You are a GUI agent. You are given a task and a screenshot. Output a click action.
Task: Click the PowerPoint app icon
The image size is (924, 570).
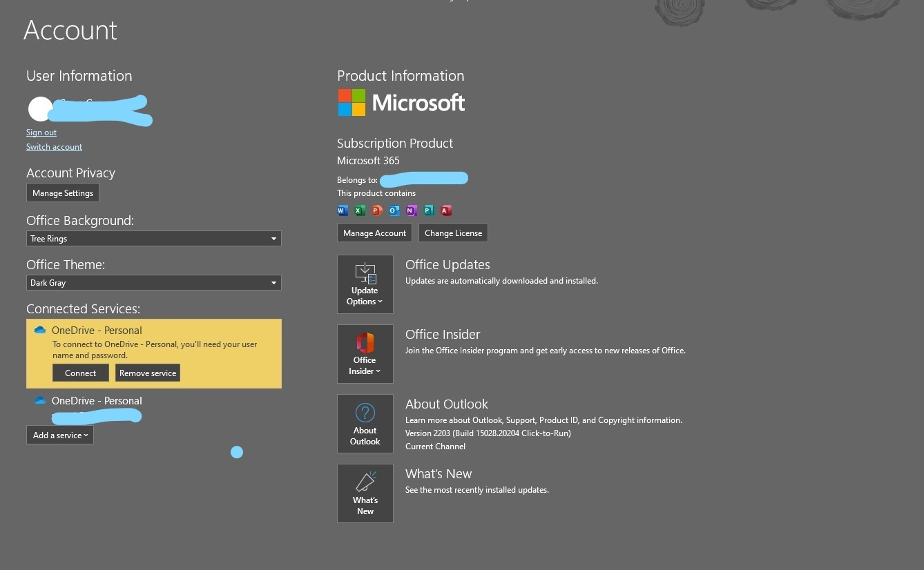click(377, 210)
